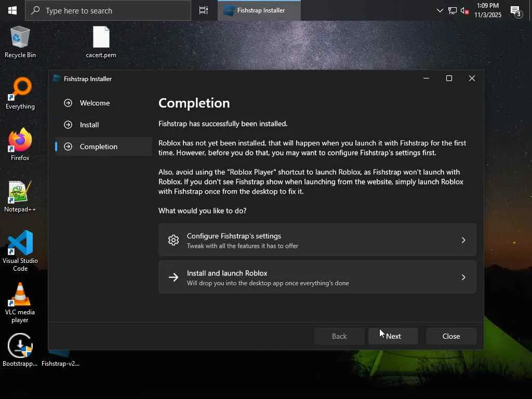Open the Windows Start menu

tap(12, 10)
